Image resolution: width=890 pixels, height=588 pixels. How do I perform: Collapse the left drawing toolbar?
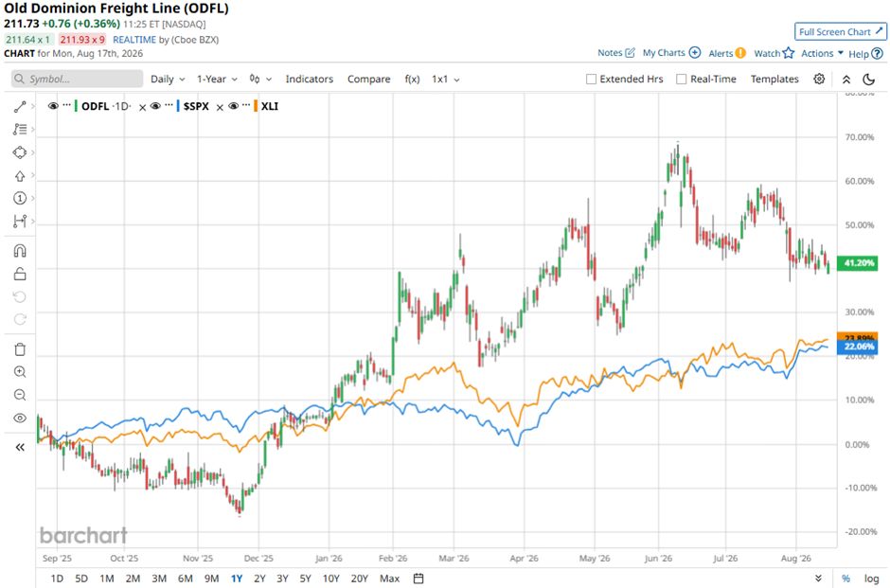[20, 447]
